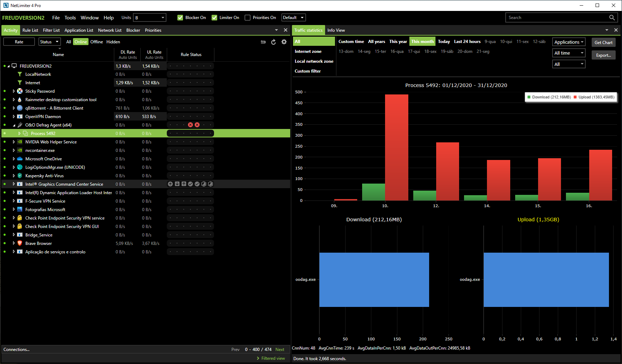This screenshot has width=622, height=364.
Task: Open the Tools menu
Action: [70, 18]
